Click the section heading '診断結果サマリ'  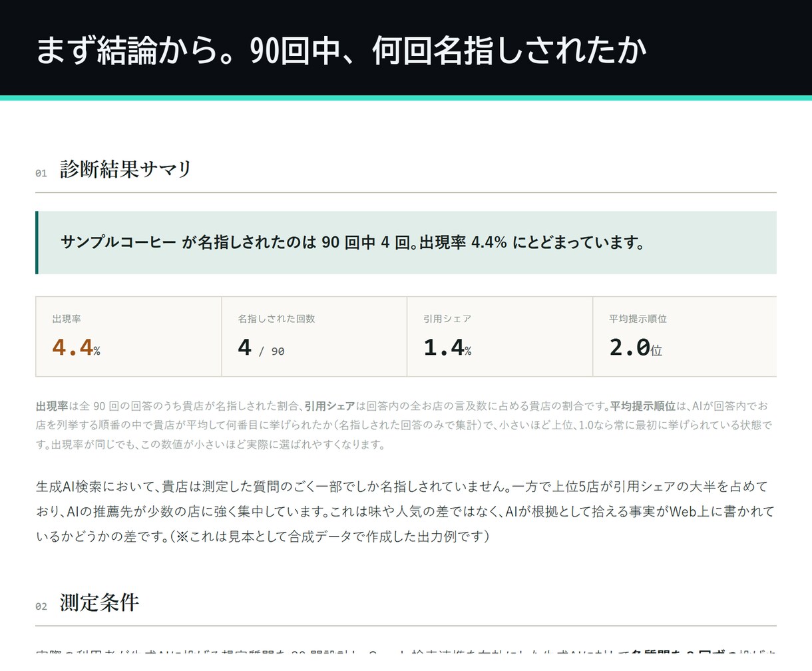click(x=126, y=169)
